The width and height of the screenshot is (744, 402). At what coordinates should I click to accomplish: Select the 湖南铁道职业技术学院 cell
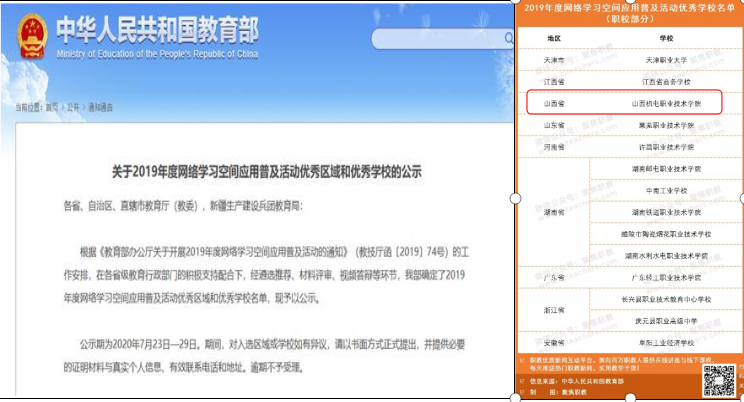(666, 212)
